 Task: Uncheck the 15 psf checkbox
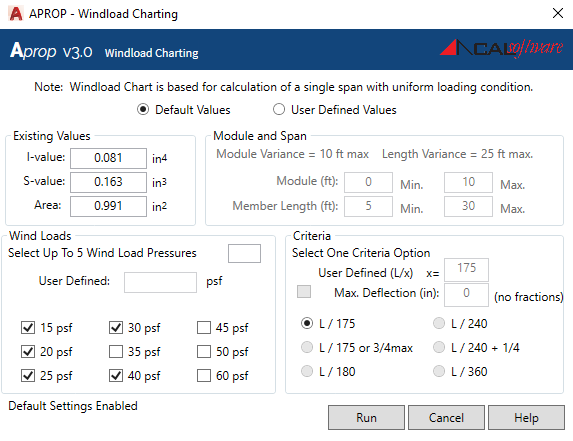point(28,328)
